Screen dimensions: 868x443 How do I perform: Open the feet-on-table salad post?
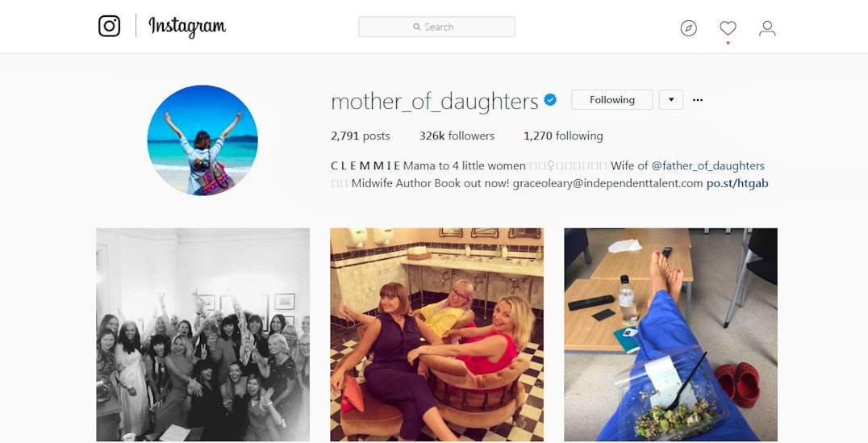671,334
